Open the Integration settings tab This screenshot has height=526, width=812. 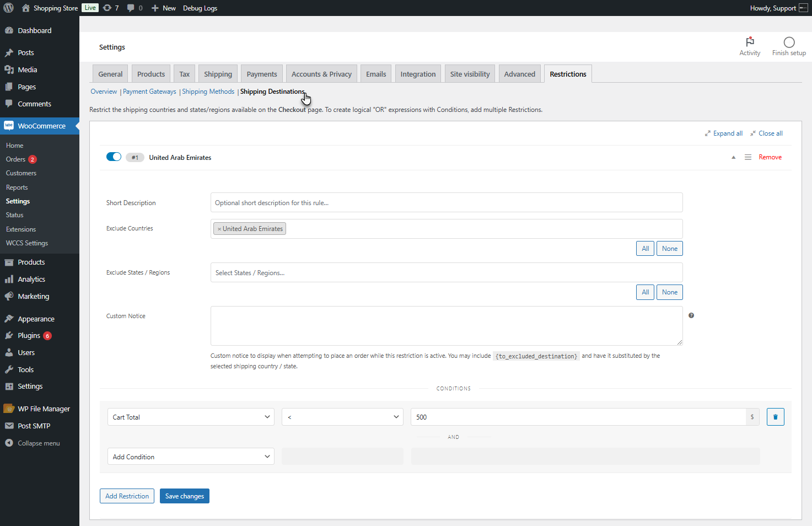coord(418,74)
